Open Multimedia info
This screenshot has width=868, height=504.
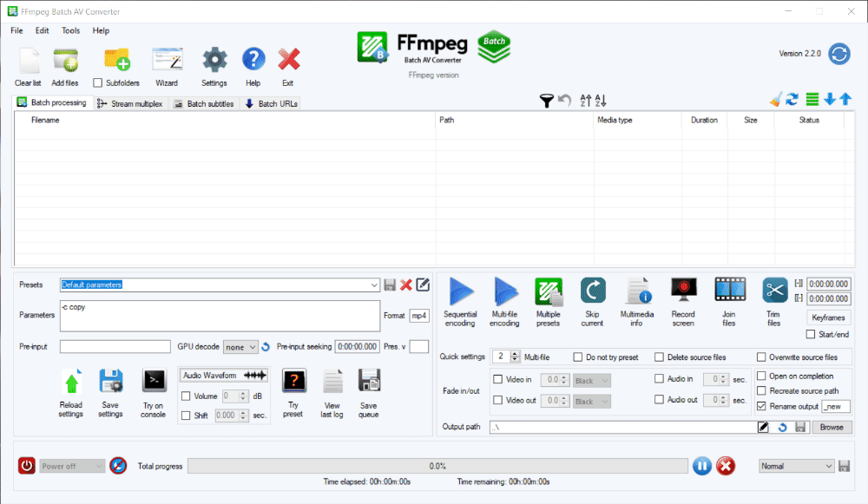pos(637,291)
